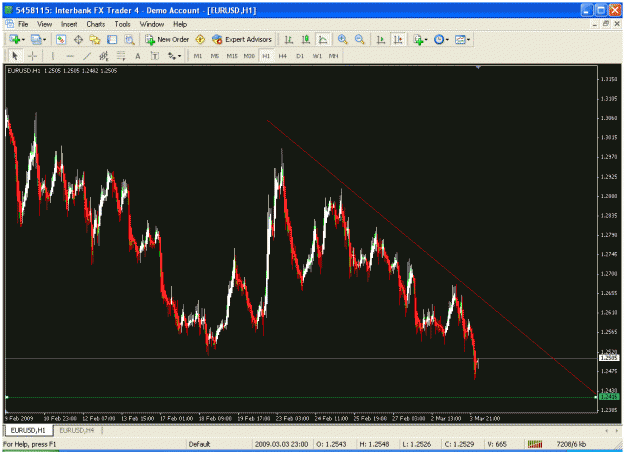Expand the Periods dropdown arrow
Screen dimensions: 625x452
(447, 39)
